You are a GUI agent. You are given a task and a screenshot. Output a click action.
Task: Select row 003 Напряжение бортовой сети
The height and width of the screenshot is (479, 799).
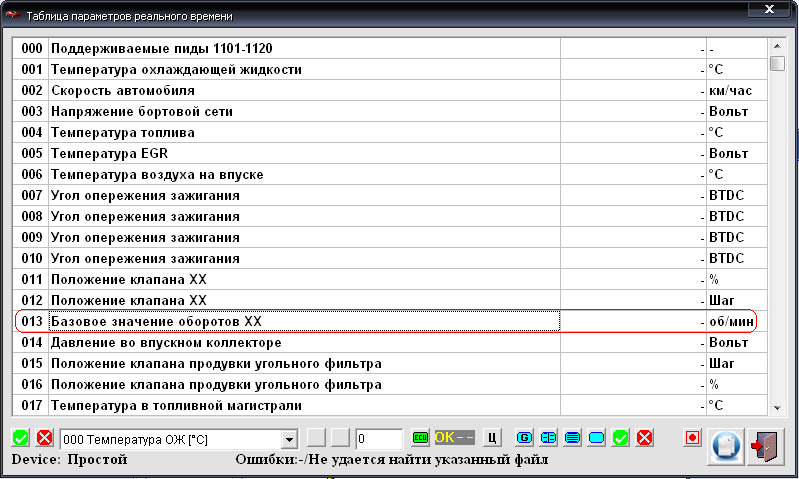pyautogui.click(x=390, y=111)
